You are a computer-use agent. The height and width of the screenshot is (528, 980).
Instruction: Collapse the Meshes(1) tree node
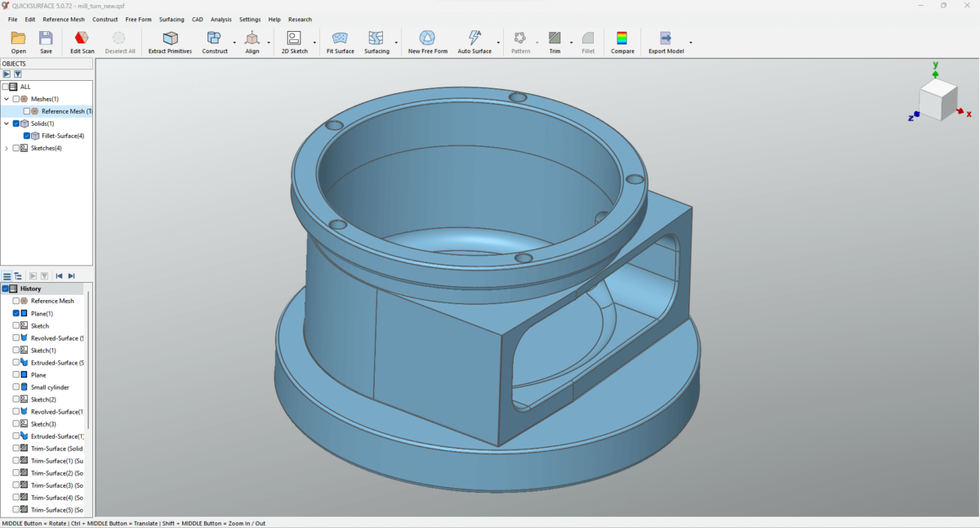(7, 98)
